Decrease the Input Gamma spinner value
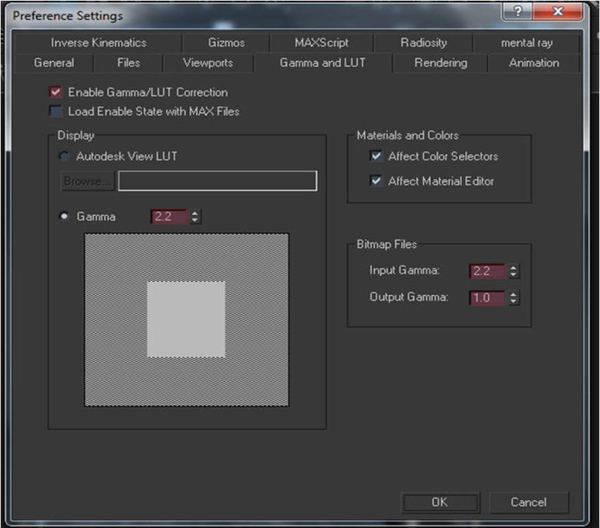The height and width of the screenshot is (528, 600). tap(513, 275)
